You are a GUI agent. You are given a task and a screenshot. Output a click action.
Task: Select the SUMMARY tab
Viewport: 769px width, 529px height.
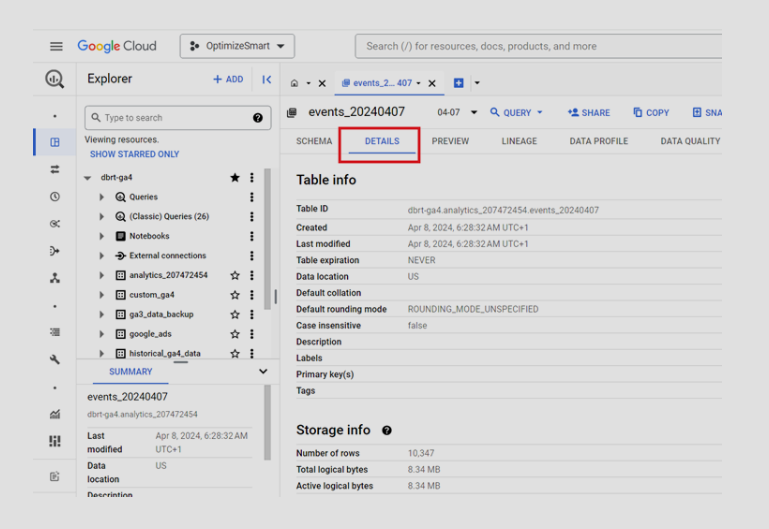point(130,372)
